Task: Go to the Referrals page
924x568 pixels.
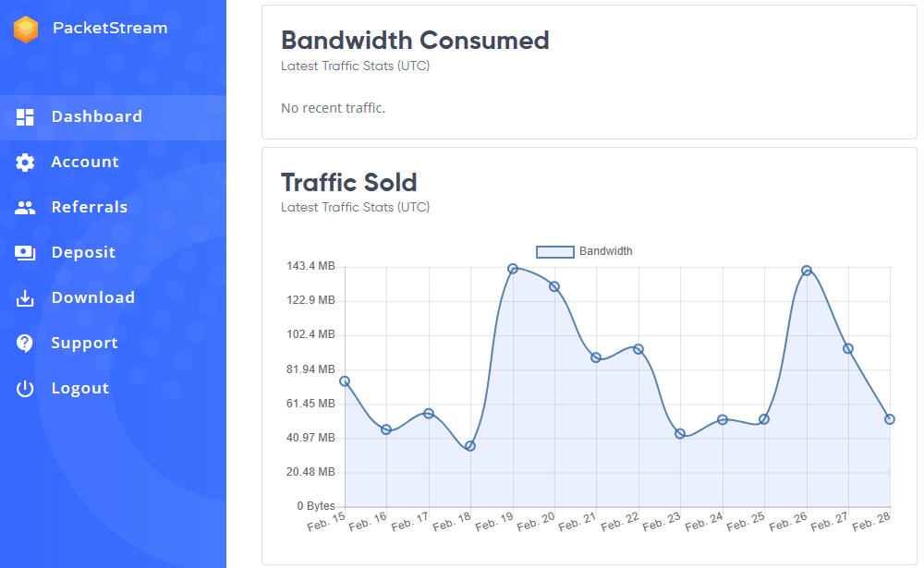Action: [113, 208]
